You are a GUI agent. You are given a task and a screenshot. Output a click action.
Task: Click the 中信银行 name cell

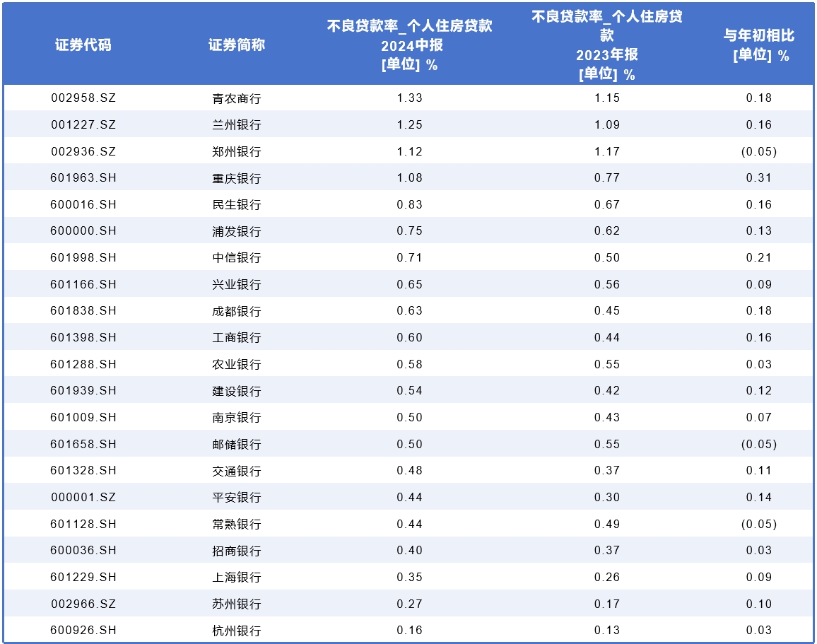tap(237, 258)
